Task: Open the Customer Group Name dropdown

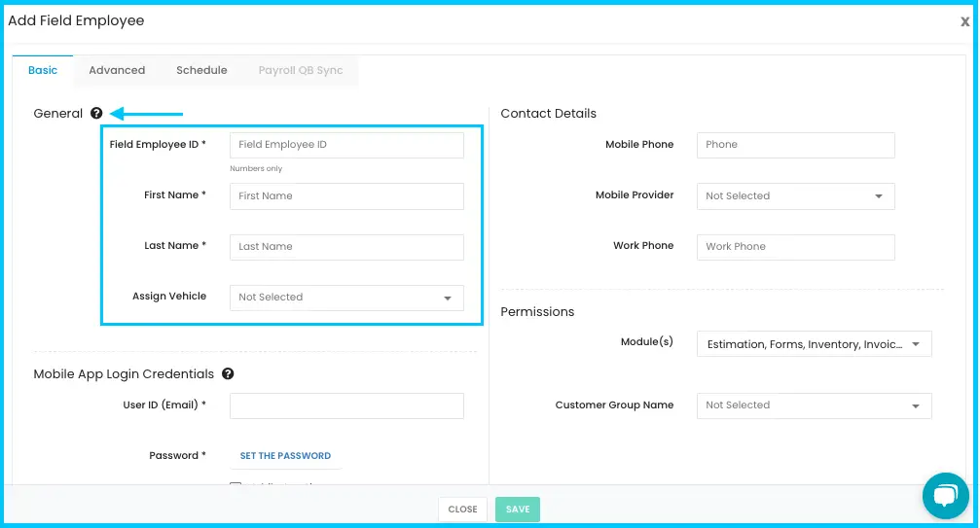Action: (x=815, y=405)
